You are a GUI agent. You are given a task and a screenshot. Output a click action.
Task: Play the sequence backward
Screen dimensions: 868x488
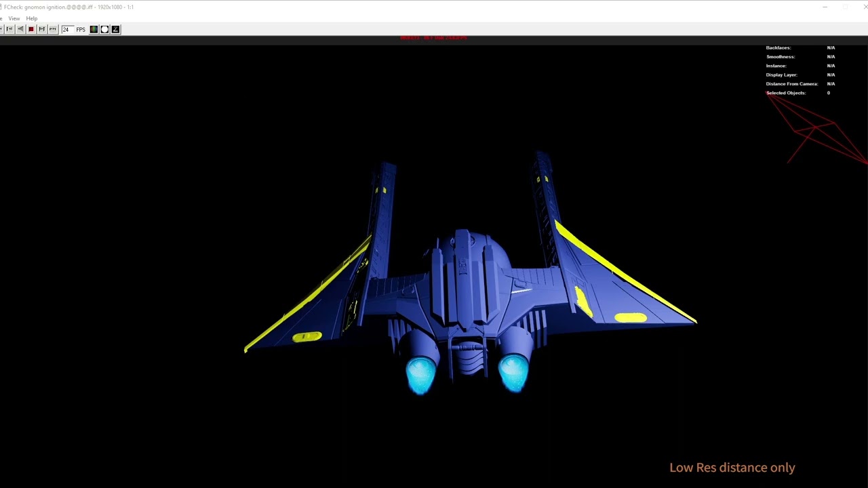20,29
